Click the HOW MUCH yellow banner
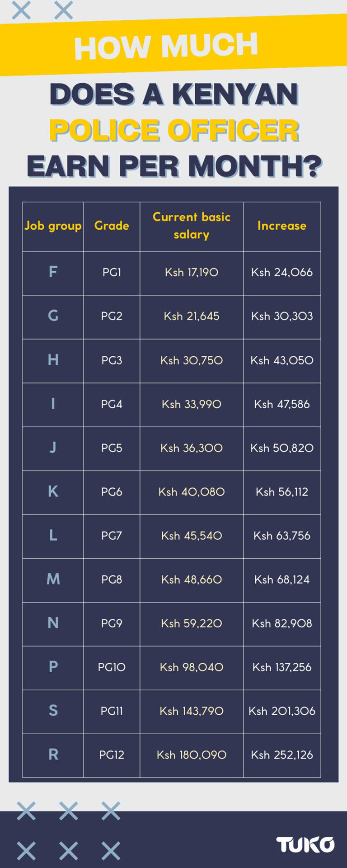Image resolution: width=347 pixels, height=868 pixels. [173, 46]
